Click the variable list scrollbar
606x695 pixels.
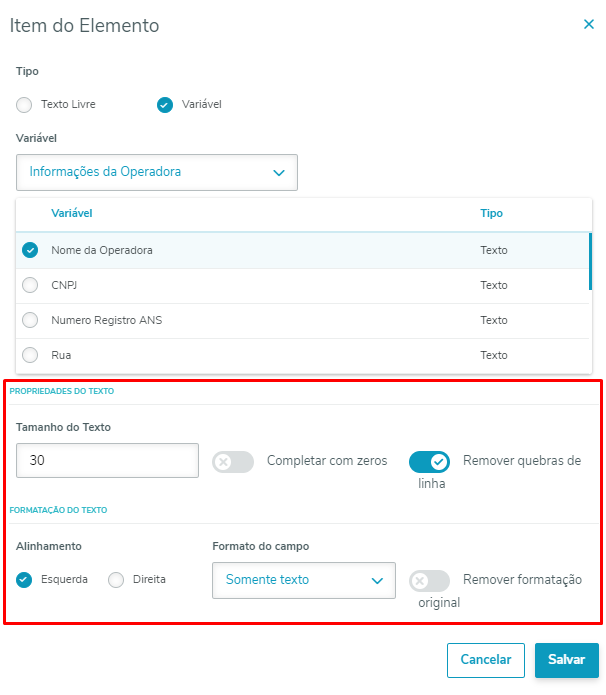pyautogui.click(x=591, y=262)
